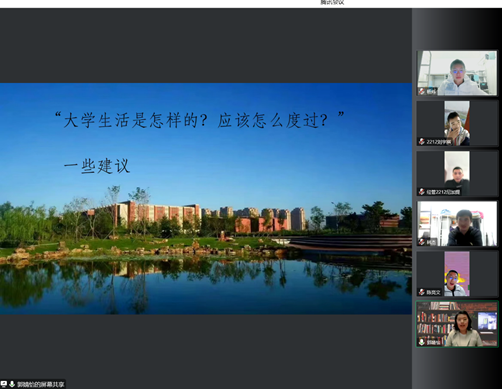Click the 腾讯会议 window title at top
The width and height of the screenshot is (502, 389).
[x=332, y=2]
